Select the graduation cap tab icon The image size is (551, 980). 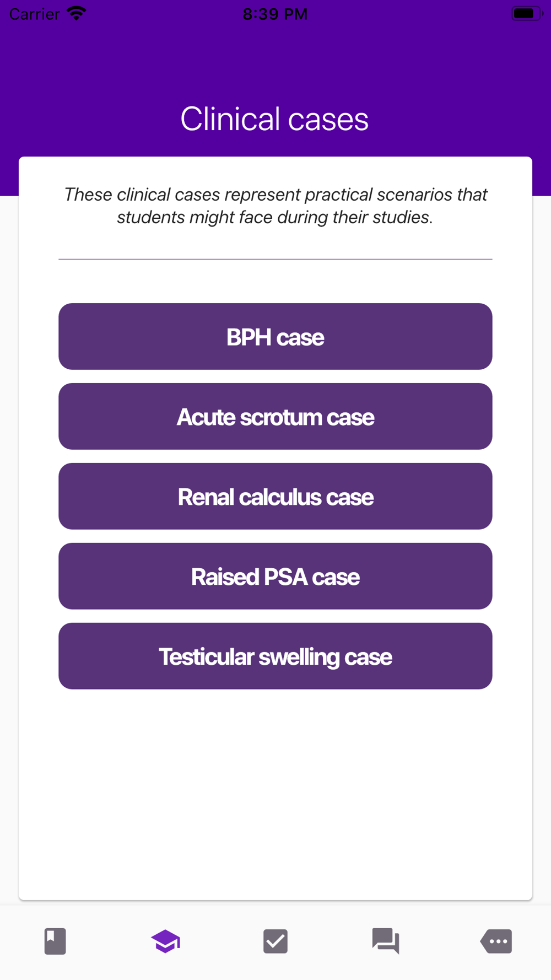coord(165,941)
